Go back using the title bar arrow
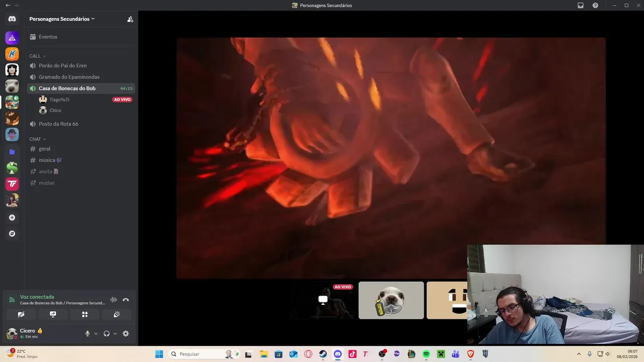This screenshot has height=362, width=644. [8, 5]
